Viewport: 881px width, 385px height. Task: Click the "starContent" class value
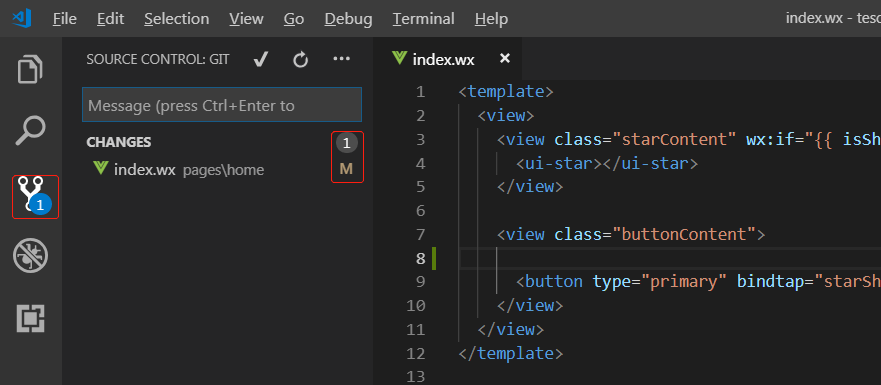(x=674, y=139)
